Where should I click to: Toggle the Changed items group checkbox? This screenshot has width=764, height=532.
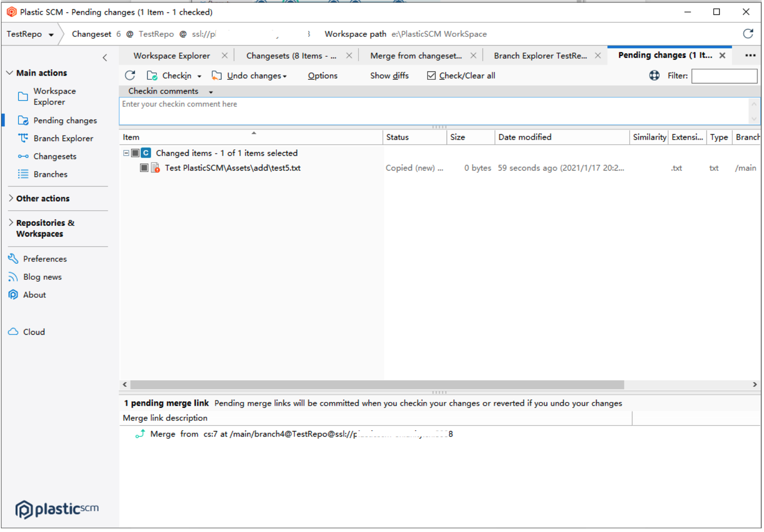[x=135, y=153]
